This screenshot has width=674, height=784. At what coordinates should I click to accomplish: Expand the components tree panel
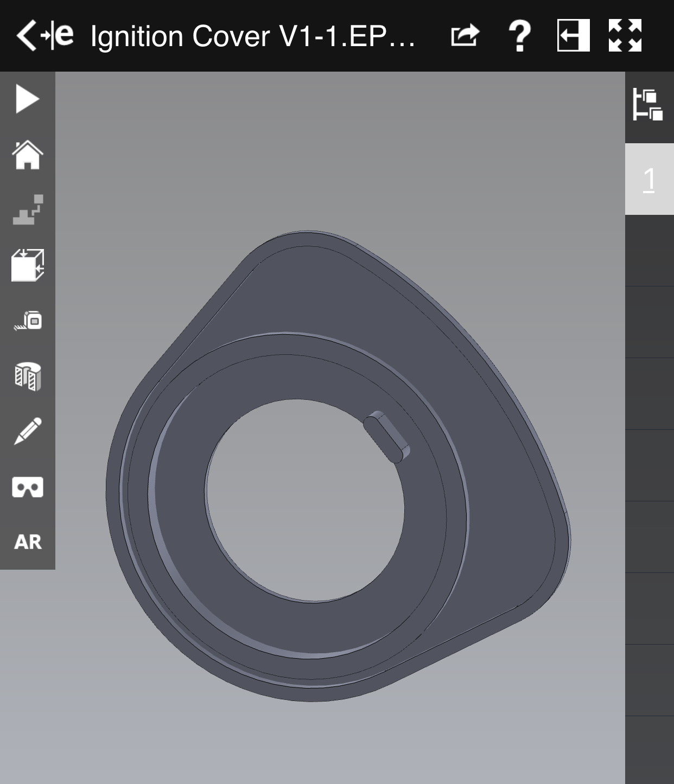[x=648, y=105]
